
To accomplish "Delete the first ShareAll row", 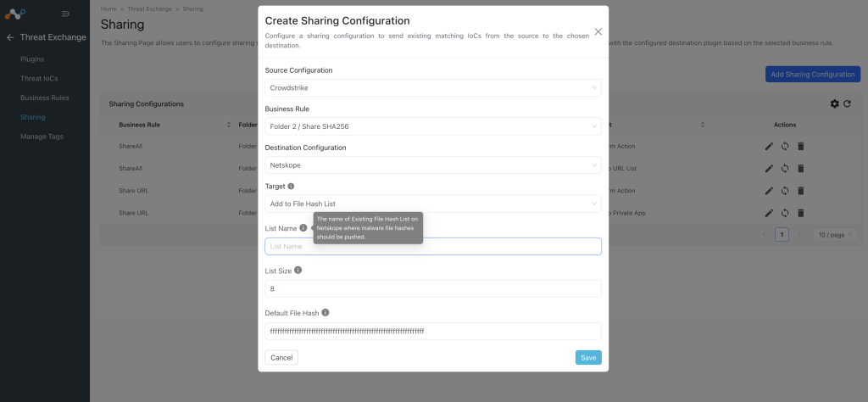I will click(x=800, y=146).
